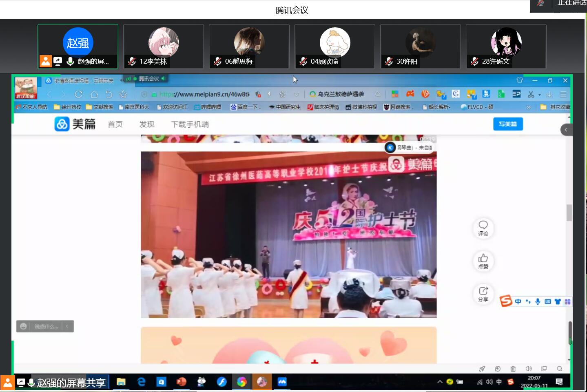587x392 pixels.
Task: Open the 发现 menu item
Action: click(x=146, y=124)
